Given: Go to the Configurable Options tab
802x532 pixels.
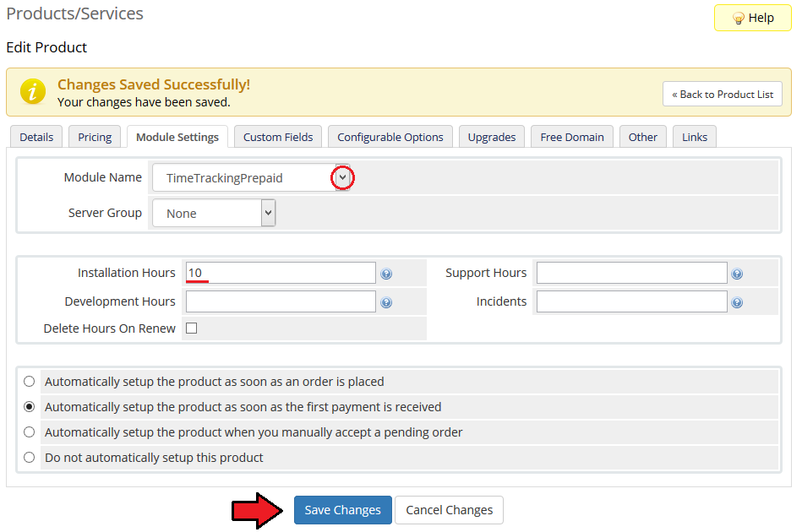Looking at the screenshot, I should coord(390,137).
